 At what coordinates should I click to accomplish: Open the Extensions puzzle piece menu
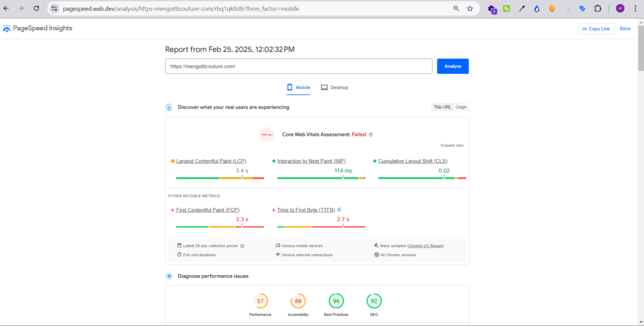tap(597, 8)
